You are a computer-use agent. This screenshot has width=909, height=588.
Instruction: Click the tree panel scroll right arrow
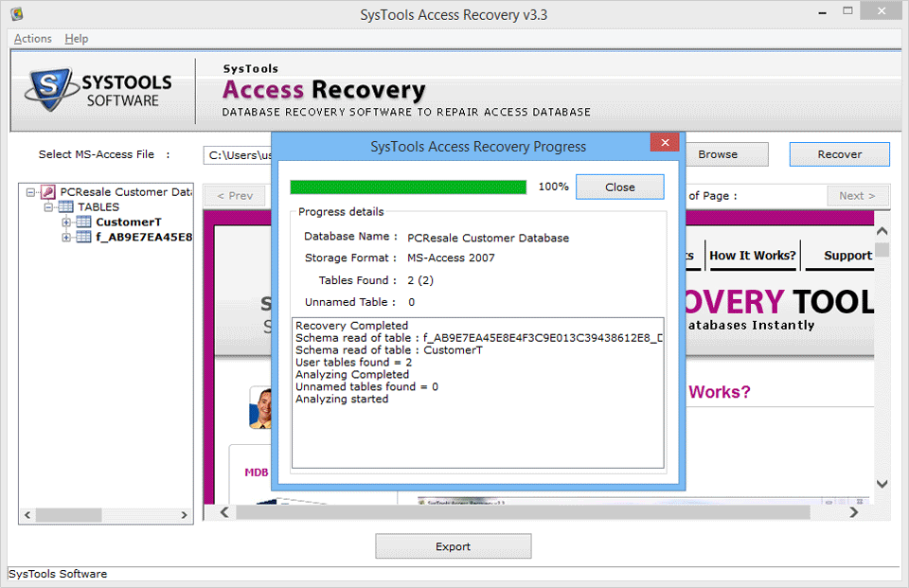tap(184, 515)
